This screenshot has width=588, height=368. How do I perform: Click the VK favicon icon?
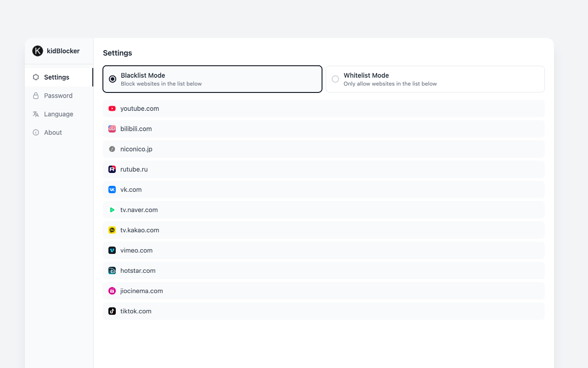(112, 190)
